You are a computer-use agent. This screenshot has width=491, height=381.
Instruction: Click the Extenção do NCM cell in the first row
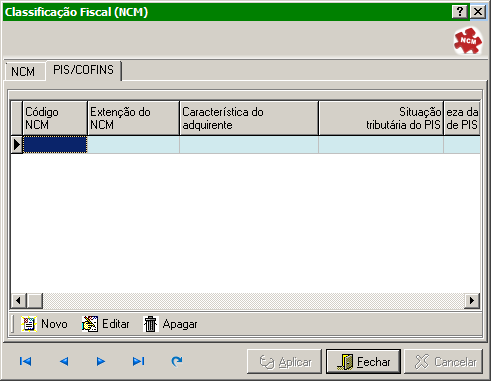pyautogui.click(x=133, y=145)
